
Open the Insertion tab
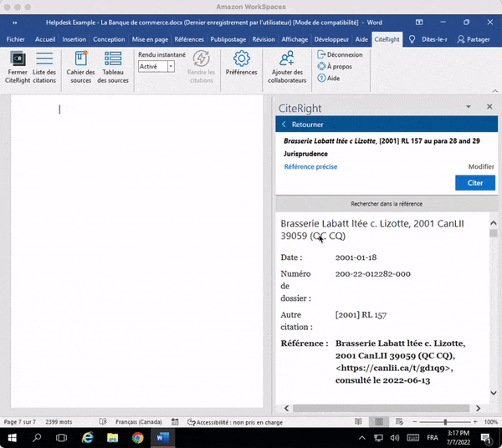tap(74, 39)
